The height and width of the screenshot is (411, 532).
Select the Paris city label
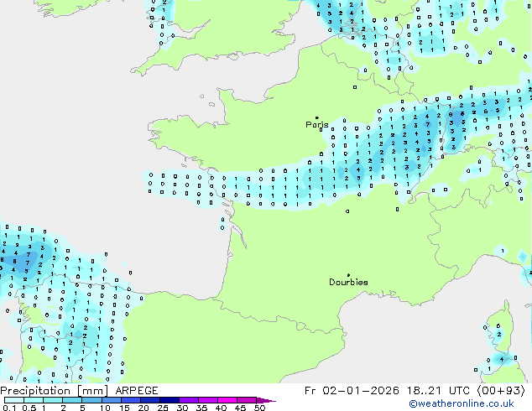pos(317,125)
